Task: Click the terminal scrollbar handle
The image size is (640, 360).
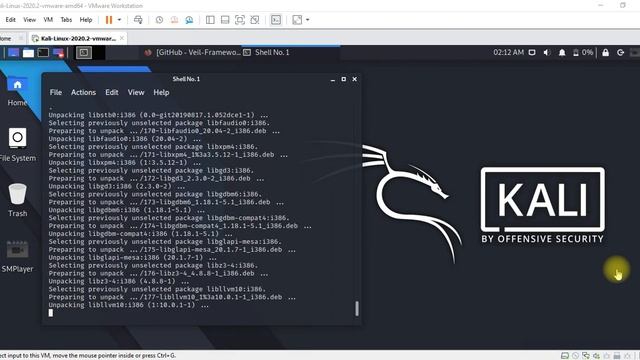Action: (357, 308)
